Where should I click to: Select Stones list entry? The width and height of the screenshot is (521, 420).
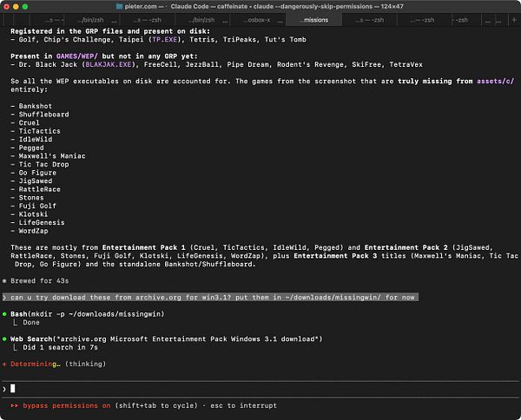click(x=31, y=198)
